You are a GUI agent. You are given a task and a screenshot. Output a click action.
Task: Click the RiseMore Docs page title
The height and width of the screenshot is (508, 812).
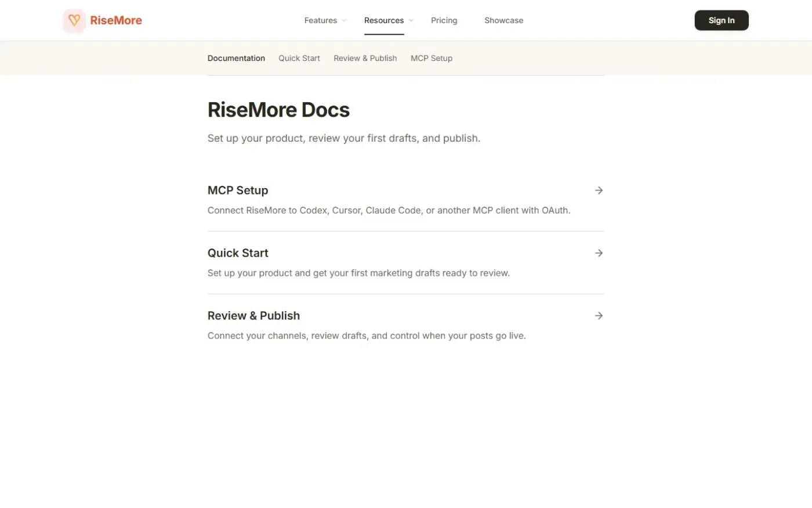[278, 110]
